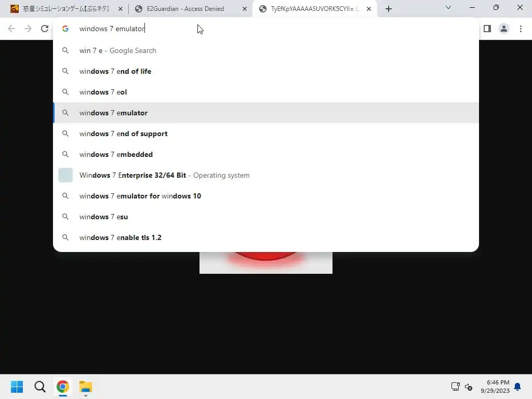Click the muted volume tray icon

pyautogui.click(x=469, y=387)
